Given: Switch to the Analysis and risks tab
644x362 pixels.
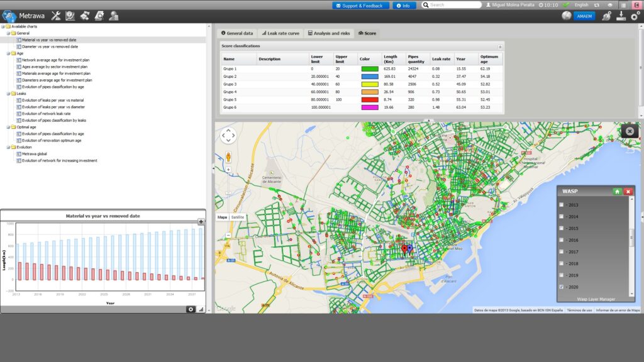Looking at the screenshot, I should (329, 33).
